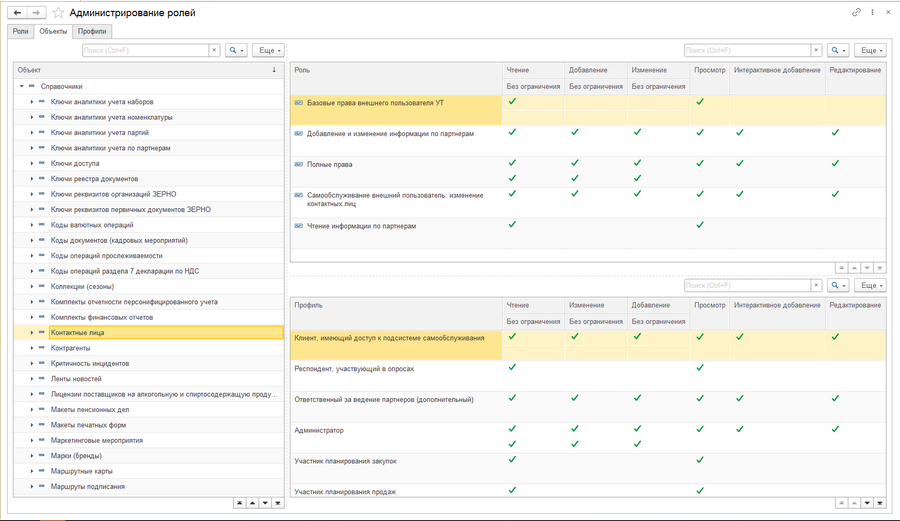
Task: Toggle the Чтение checkmark for Чтение информации по партнерам
Action: tap(512, 224)
